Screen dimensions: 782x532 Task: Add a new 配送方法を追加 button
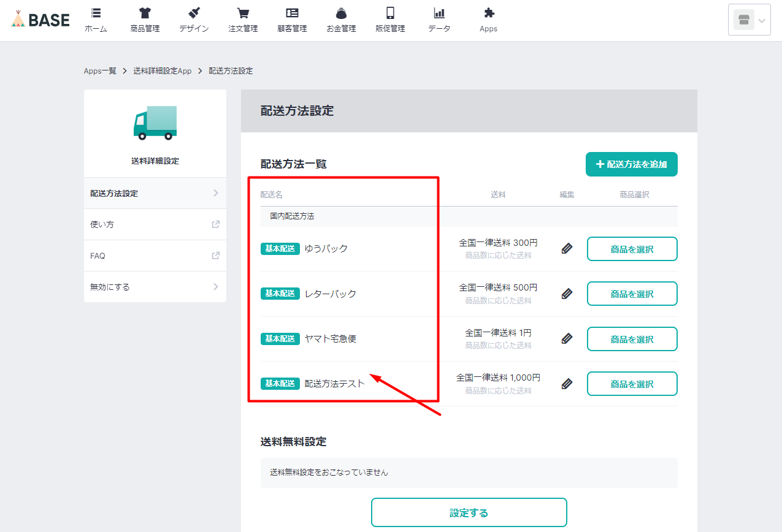coord(632,164)
